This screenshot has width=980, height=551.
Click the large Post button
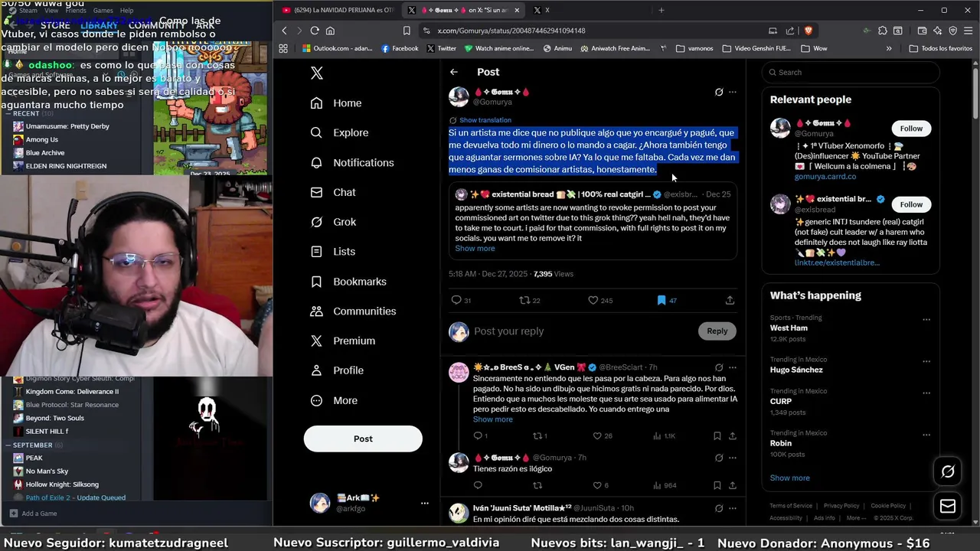click(x=363, y=439)
